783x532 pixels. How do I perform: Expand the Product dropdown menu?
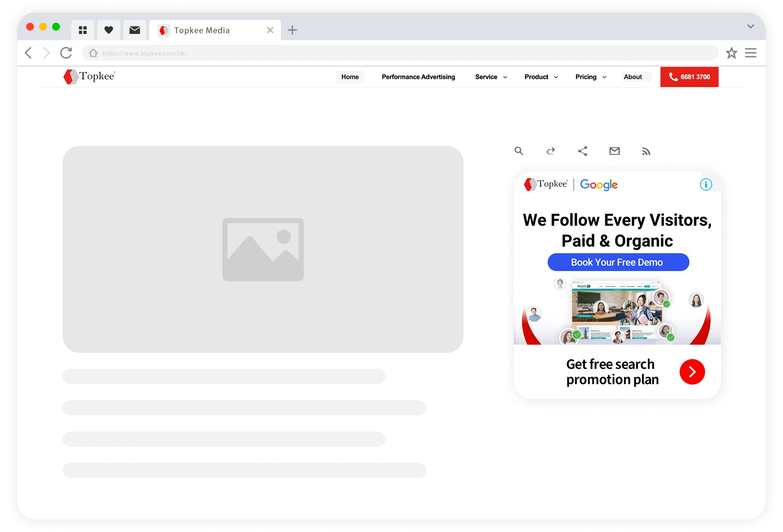pyautogui.click(x=541, y=77)
